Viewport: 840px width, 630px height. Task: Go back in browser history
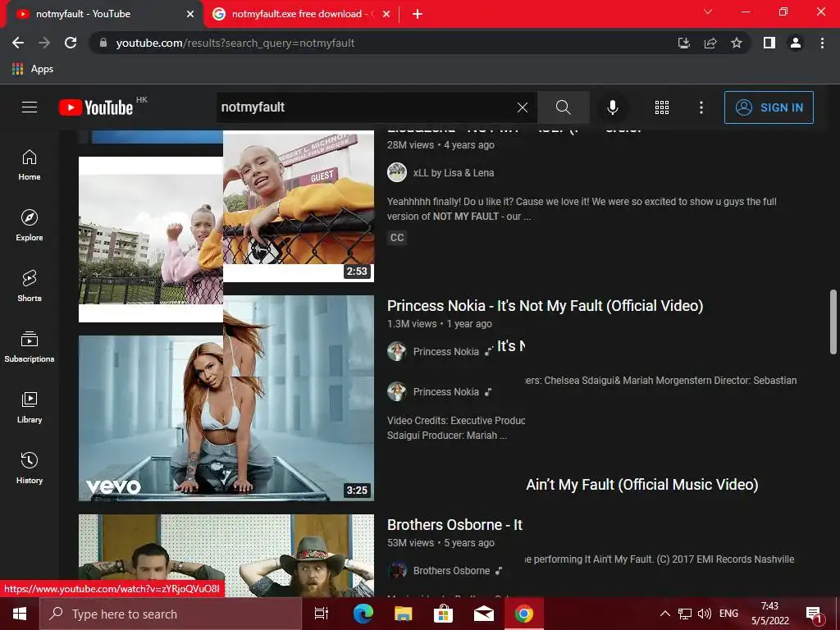pyautogui.click(x=18, y=43)
